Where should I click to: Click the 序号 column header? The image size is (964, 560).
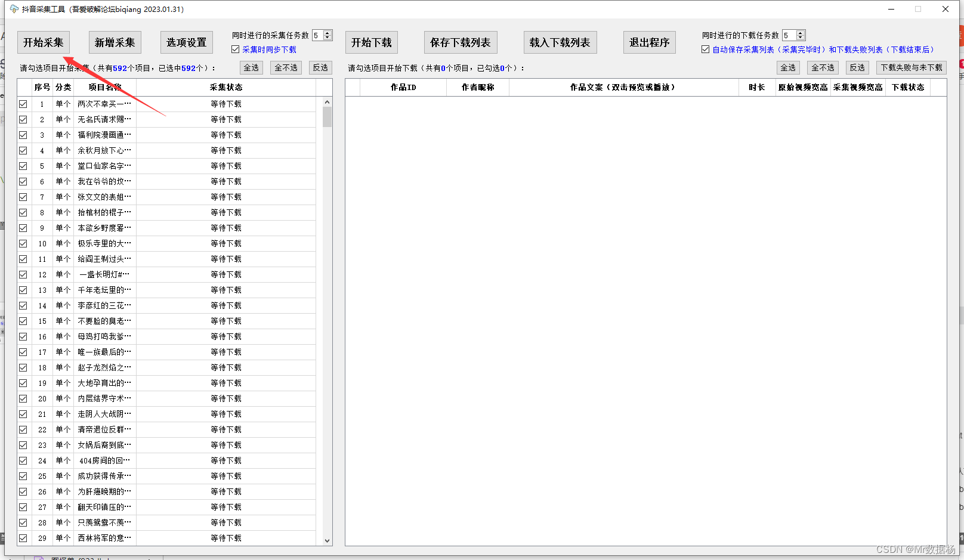pos(42,87)
